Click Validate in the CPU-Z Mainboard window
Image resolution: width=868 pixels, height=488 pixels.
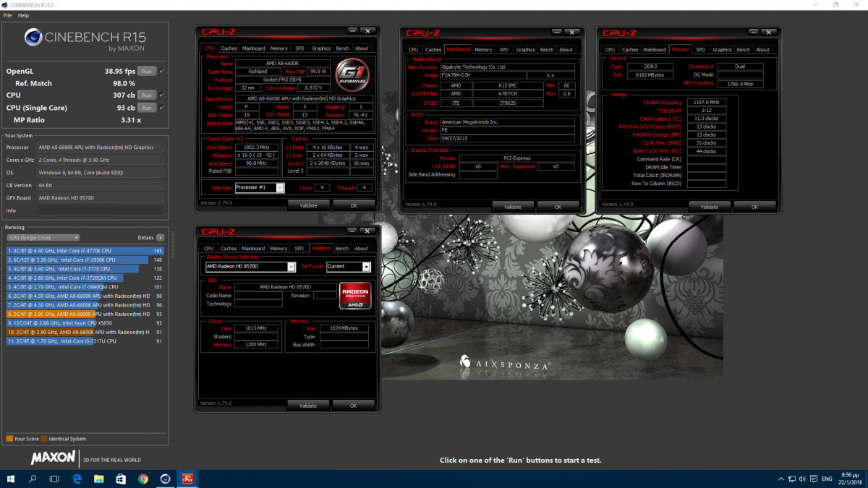(513, 206)
